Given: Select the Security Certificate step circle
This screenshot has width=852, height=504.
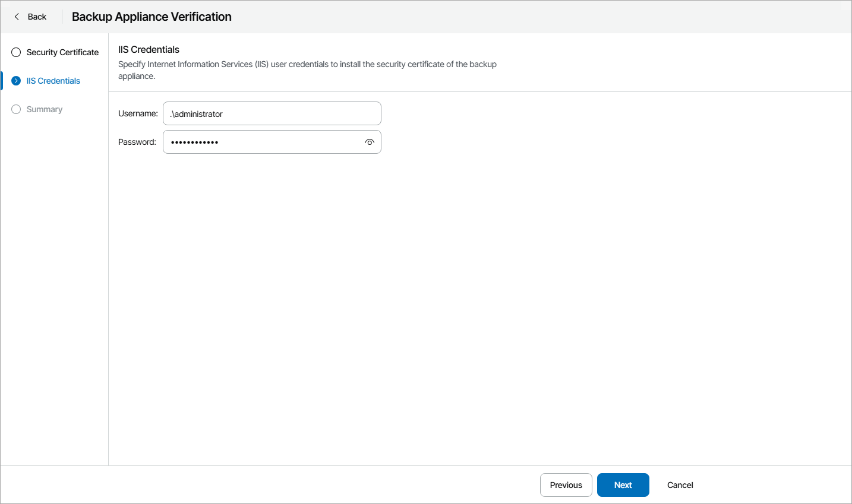Looking at the screenshot, I should click(15, 52).
